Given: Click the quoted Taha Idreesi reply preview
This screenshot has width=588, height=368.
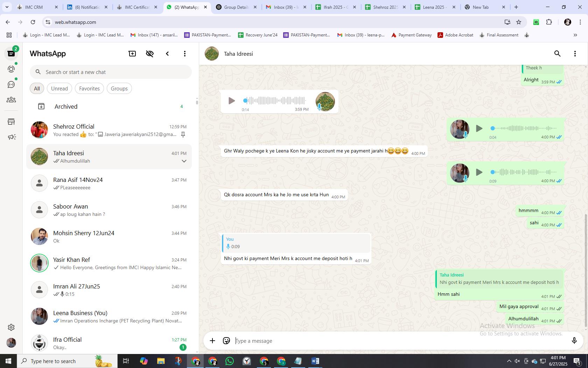Looking at the screenshot, I should pos(499,279).
